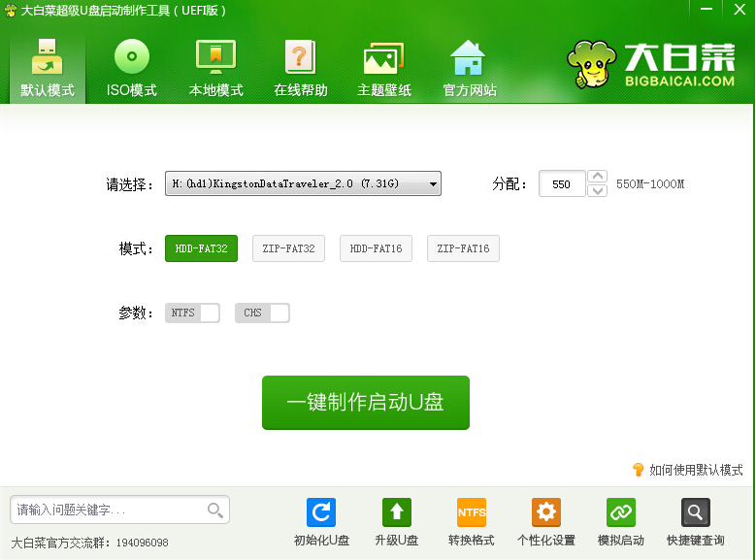Increase allocation size with up arrow
This screenshot has width=756, height=560.
point(598,177)
